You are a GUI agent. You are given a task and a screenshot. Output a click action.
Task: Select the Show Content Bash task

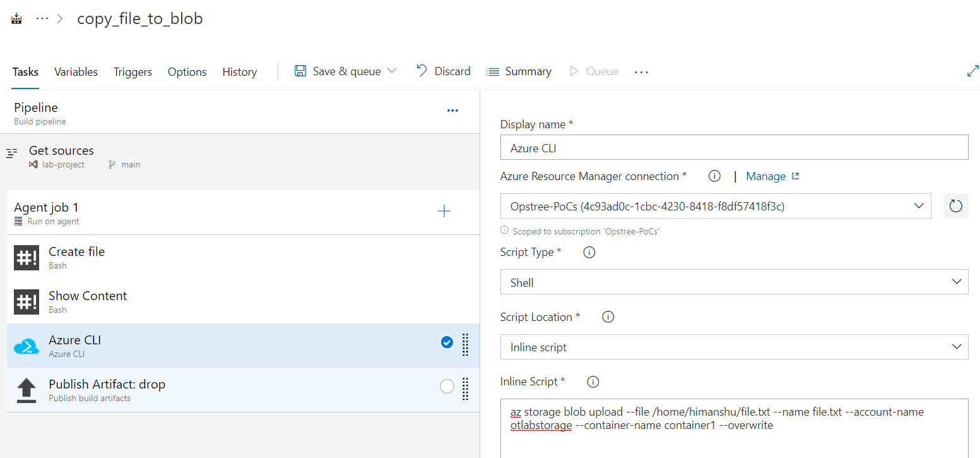point(243,301)
